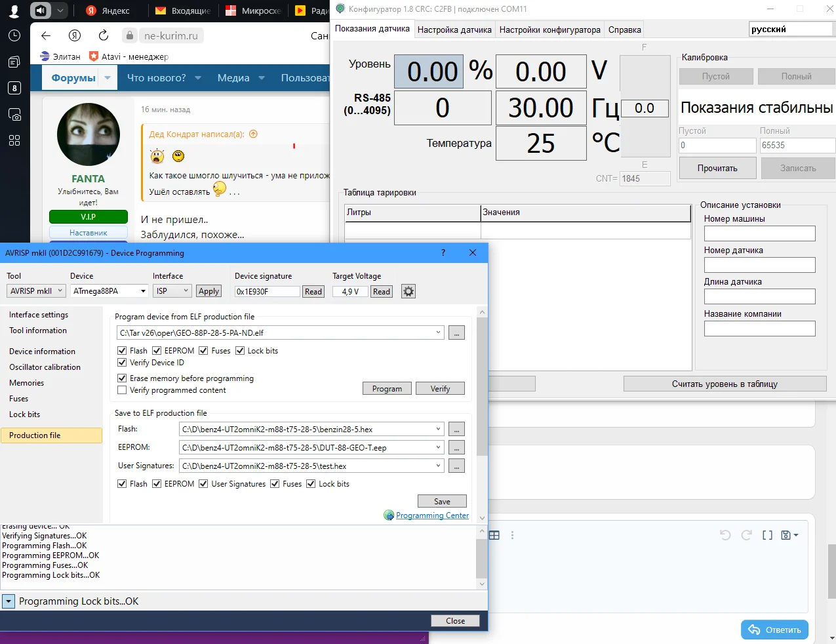The width and height of the screenshot is (836, 644).
Task: Open the target voltage settings gear
Action: [408, 292]
